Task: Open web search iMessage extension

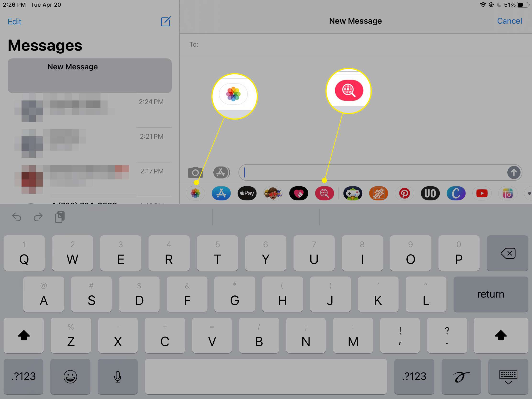Action: click(x=325, y=193)
